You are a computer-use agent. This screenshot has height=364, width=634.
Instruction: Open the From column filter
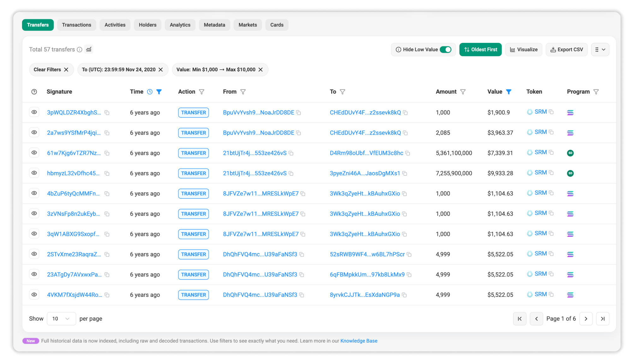(243, 92)
